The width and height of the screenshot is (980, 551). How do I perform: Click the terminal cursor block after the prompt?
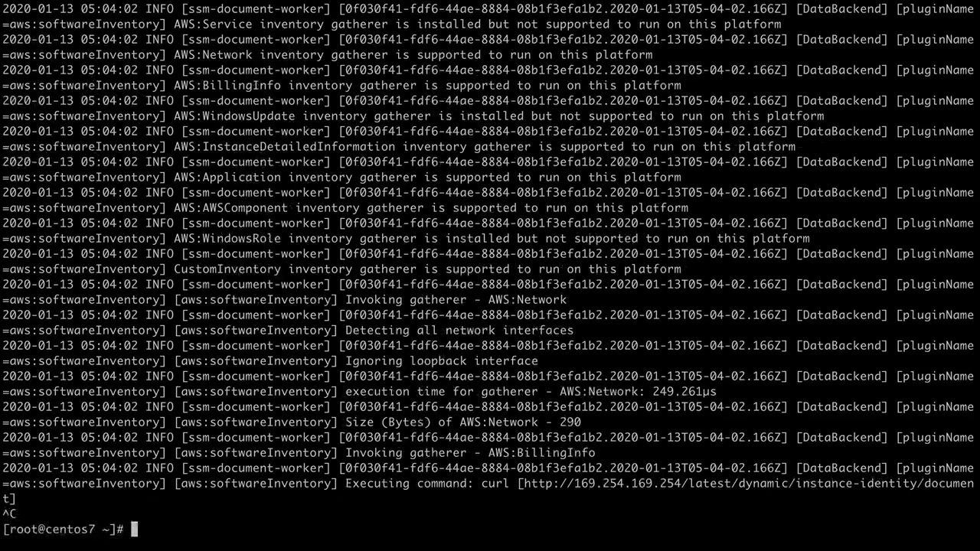point(134,529)
